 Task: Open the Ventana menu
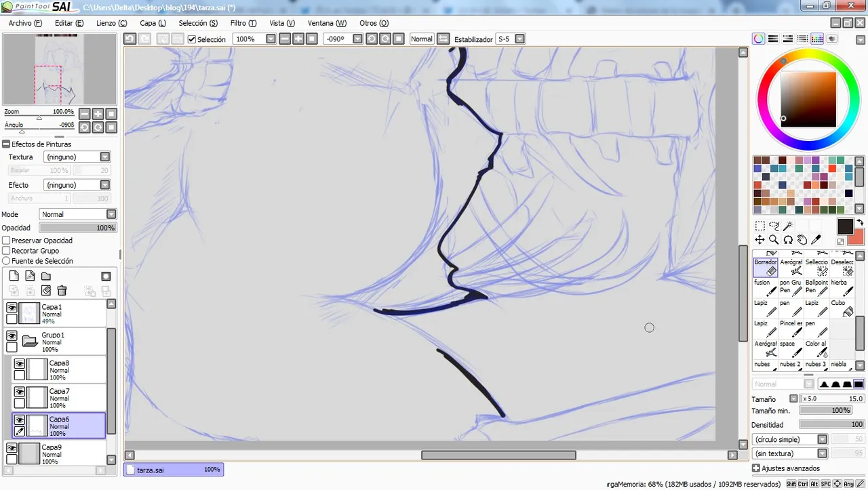[x=327, y=23]
